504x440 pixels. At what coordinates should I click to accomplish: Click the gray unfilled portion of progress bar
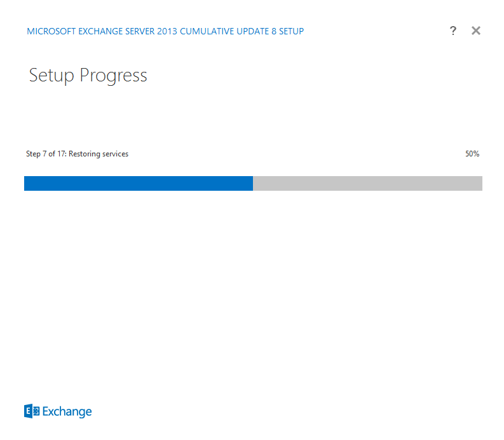pos(368,183)
